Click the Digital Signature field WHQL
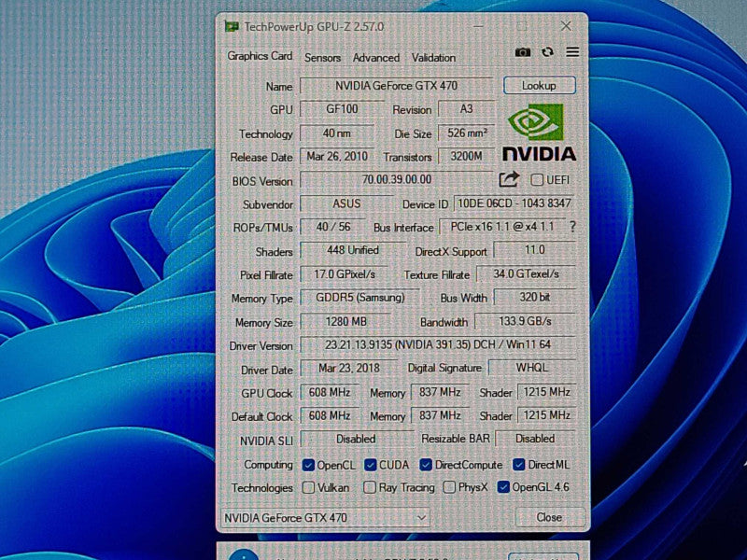The image size is (747, 560). click(x=532, y=368)
